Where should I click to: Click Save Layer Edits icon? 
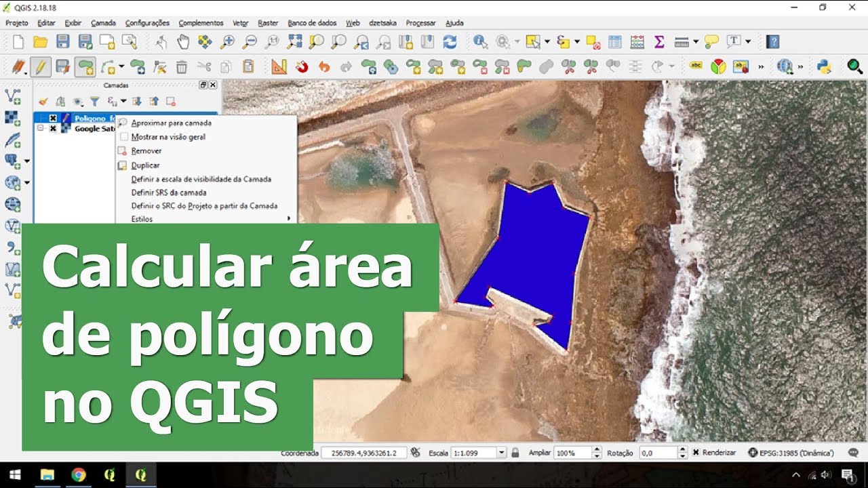(x=62, y=66)
